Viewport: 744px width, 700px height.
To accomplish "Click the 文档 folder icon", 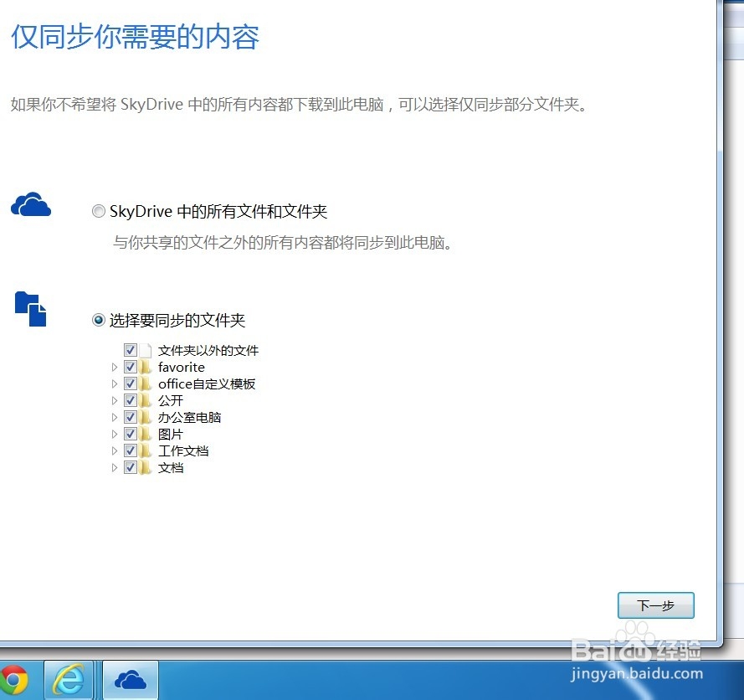I will pos(146,467).
